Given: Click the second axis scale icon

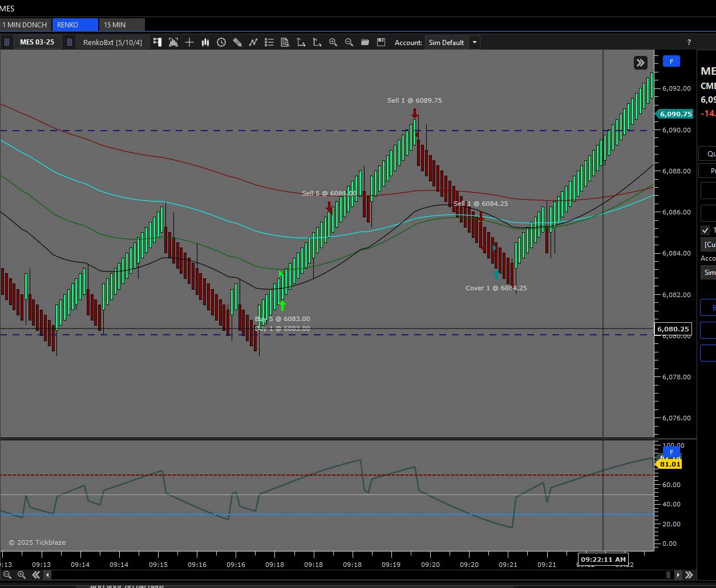Looking at the screenshot, I should pos(317,42).
